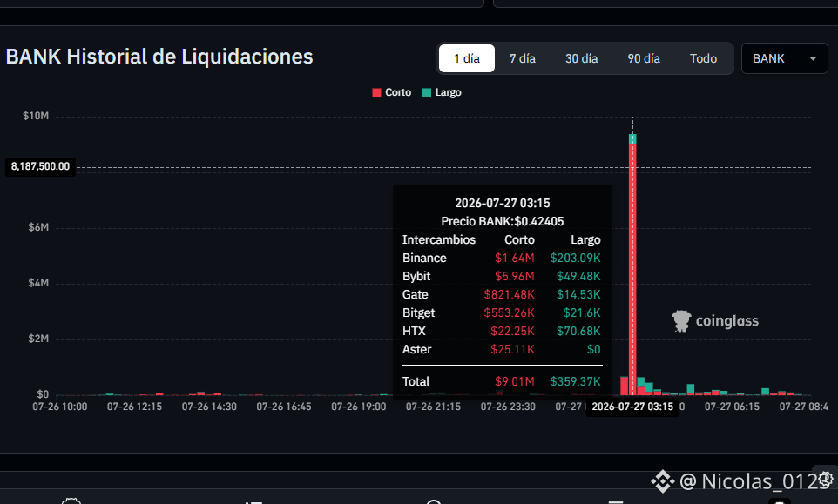Click the $6M y-axis label
Screen dimensions: 838x504
pyautogui.click(x=38, y=227)
